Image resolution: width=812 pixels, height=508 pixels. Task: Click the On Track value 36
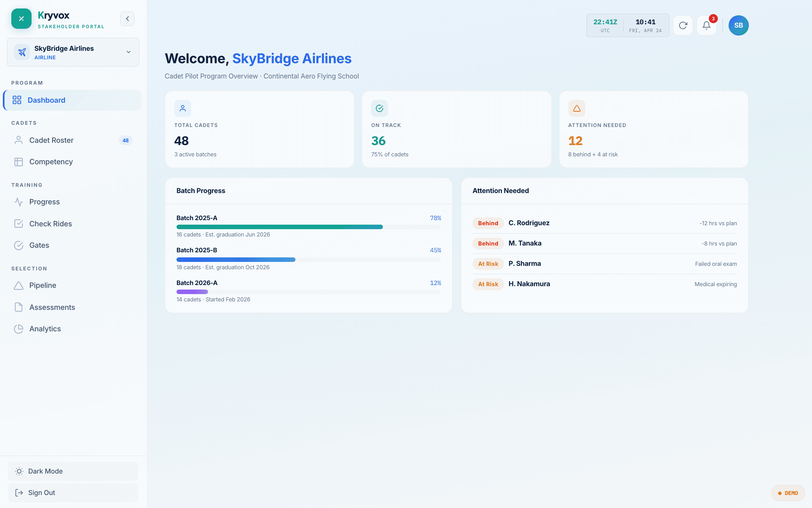(x=378, y=141)
